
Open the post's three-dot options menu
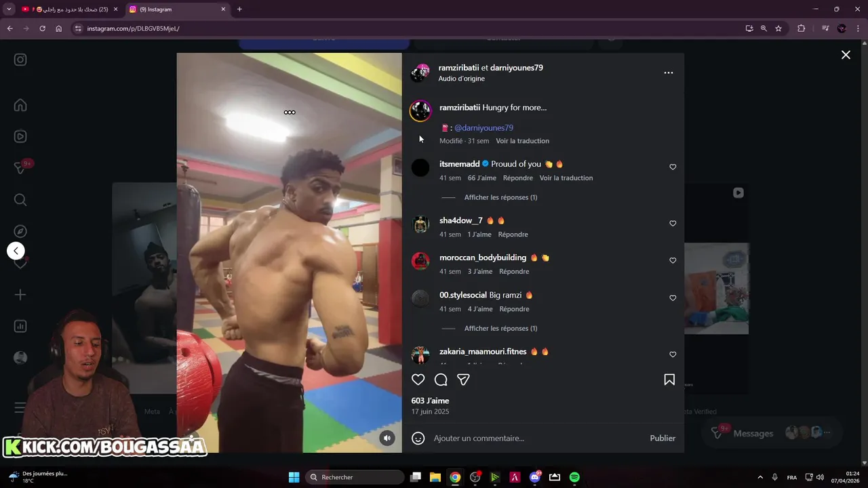[x=669, y=73]
